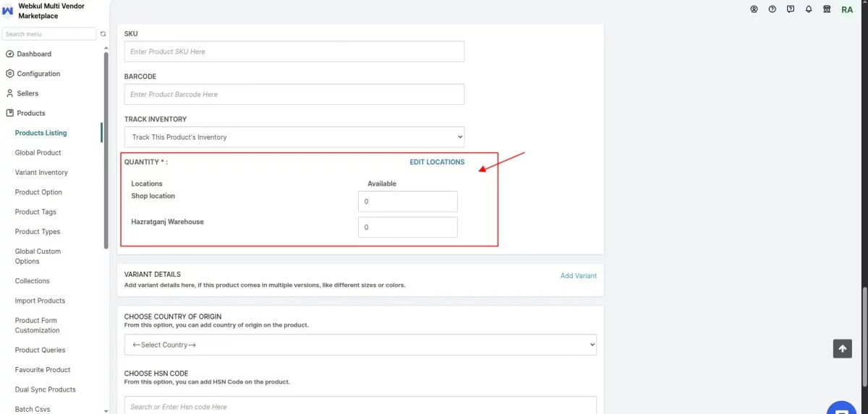Go to the Collections menu item
The height and width of the screenshot is (414, 868).
33,281
